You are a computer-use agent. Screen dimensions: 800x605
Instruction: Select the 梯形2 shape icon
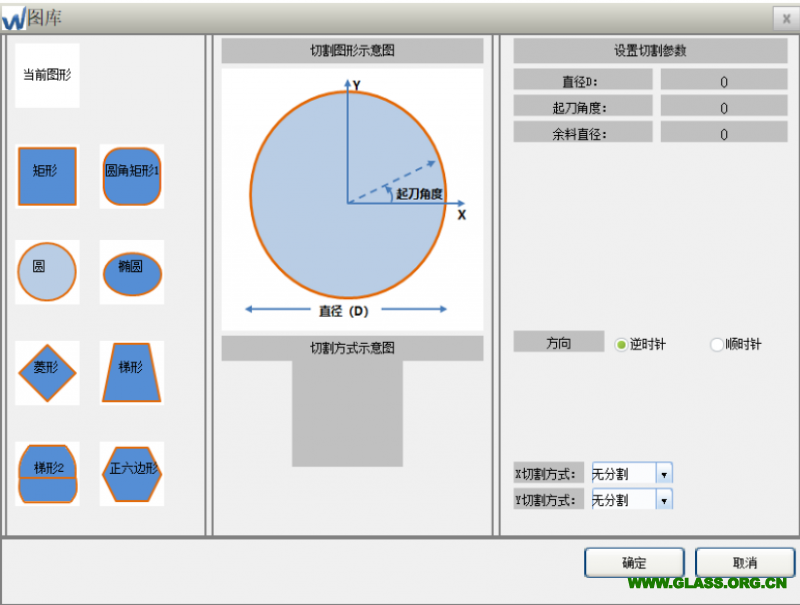47,473
